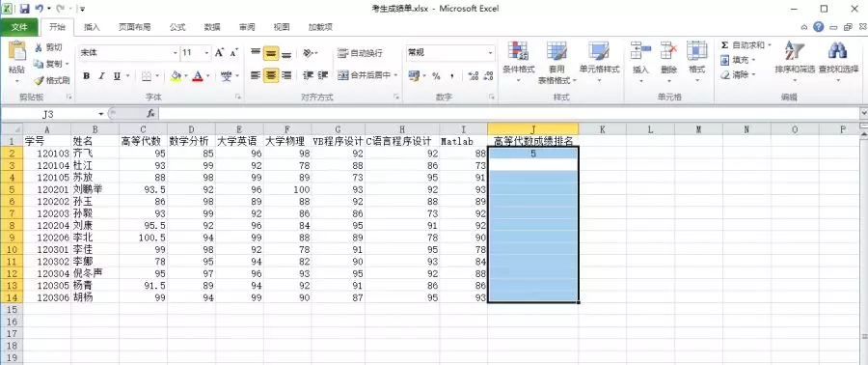Click the comma style icon
This screenshot has height=365, width=868.
pos(451,75)
